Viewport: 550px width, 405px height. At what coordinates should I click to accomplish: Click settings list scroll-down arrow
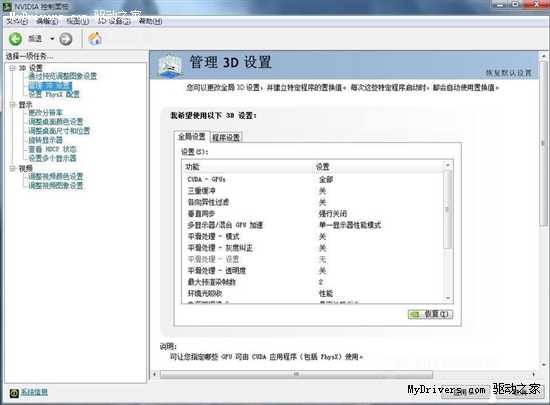[x=448, y=298]
